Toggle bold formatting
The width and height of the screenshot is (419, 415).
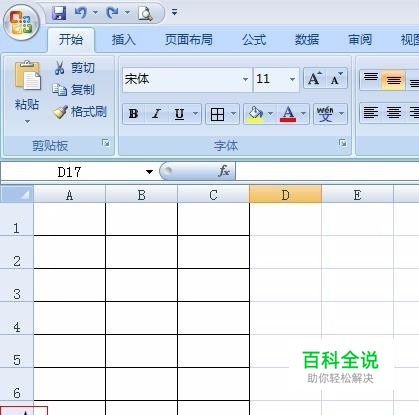tap(134, 114)
